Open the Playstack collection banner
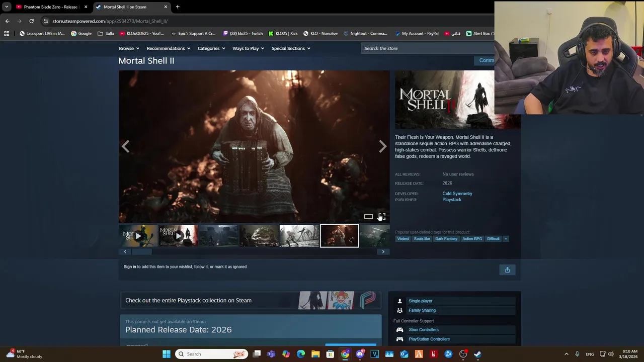This screenshot has height=362, width=644. [251, 300]
